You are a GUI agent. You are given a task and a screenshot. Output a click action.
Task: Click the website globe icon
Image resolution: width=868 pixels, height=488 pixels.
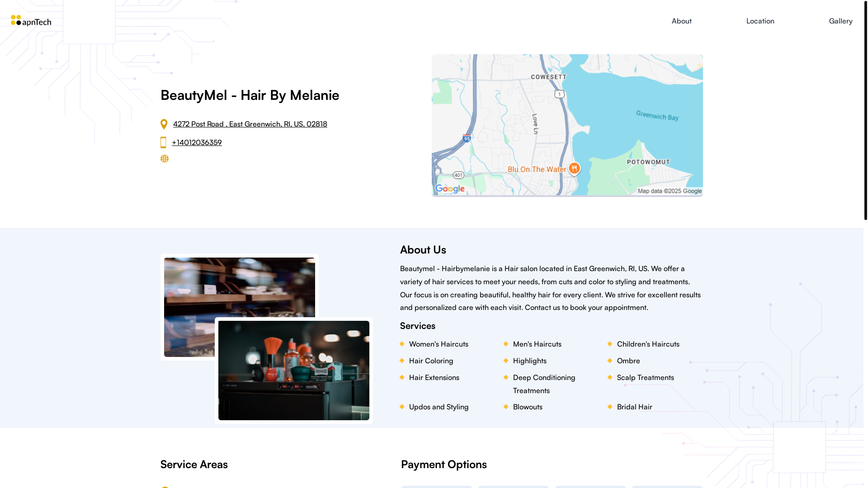[x=165, y=159]
